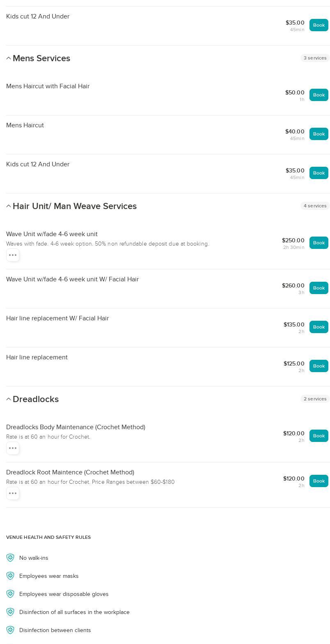The image size is (330, 644).
Task: Book Hair line replacement W/ Facial Hair
Action: tap(319, 327)
